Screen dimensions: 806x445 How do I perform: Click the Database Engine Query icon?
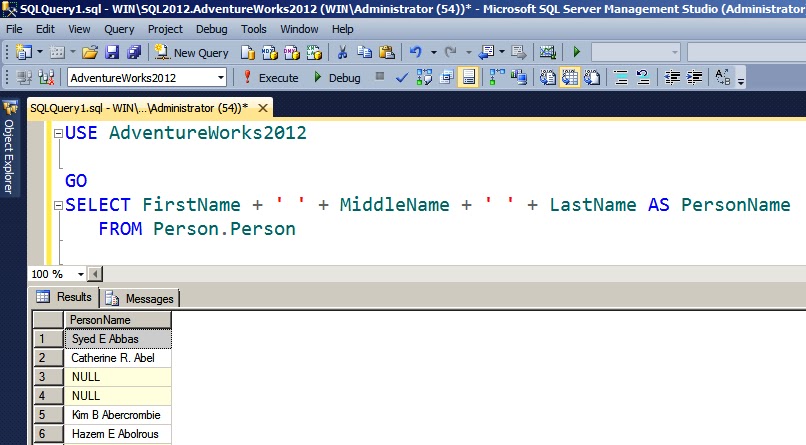point(248,52)
